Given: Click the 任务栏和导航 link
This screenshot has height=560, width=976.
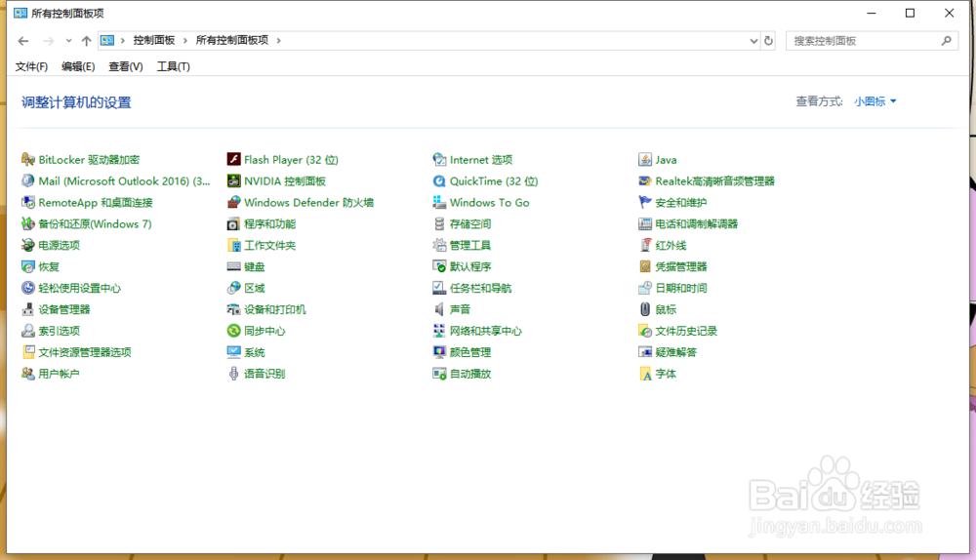Looking at the screenshot, I should (x=480, y=288).
